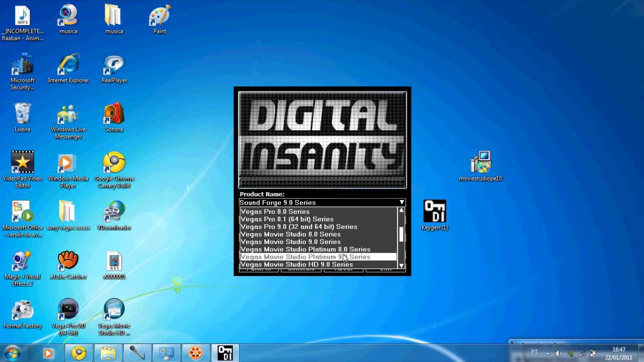644x362 pixels.
Task: Open Chrome Canary from the taskbar
Action: pyautogui.click(x=78, y=353)
